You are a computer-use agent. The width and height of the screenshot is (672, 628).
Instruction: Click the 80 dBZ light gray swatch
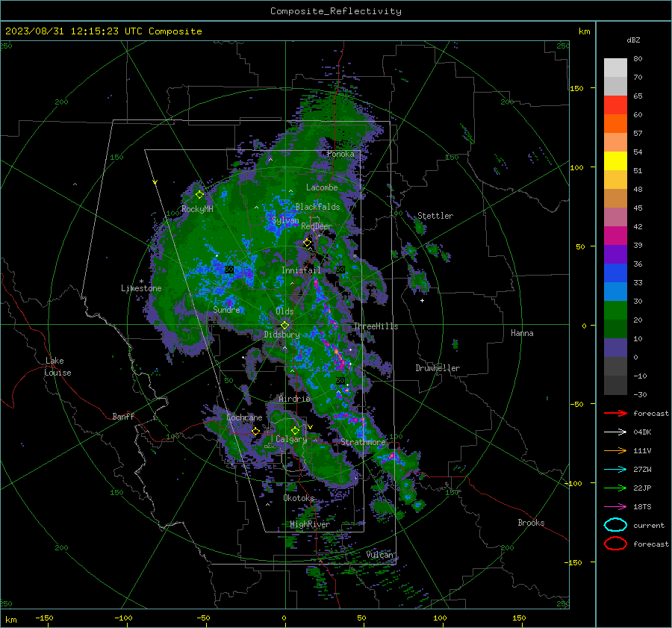coord(615,67)
